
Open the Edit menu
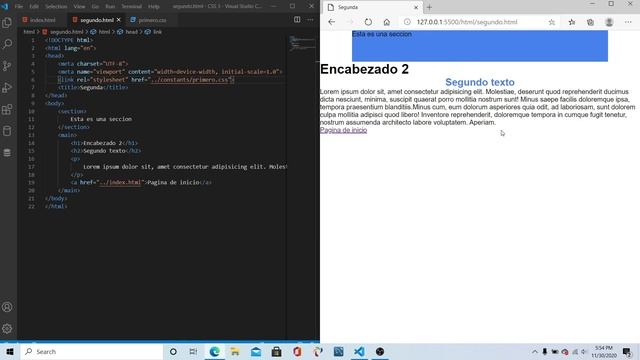pos(34,7)
